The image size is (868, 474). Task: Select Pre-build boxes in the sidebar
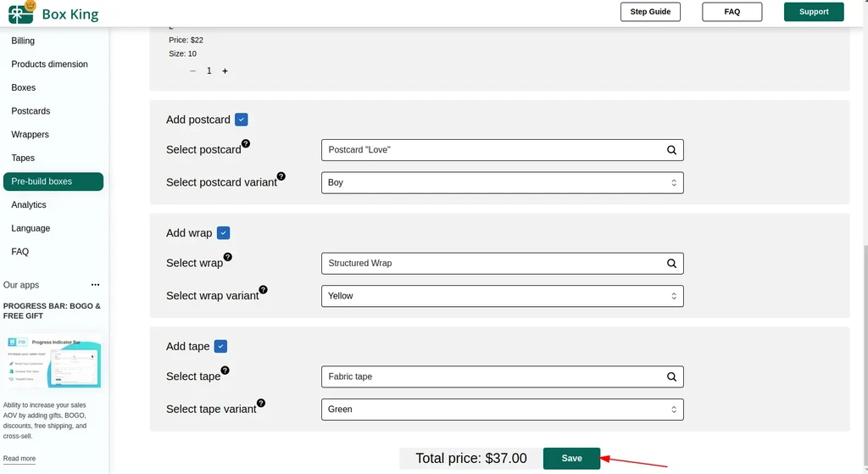tap(53, 181)
